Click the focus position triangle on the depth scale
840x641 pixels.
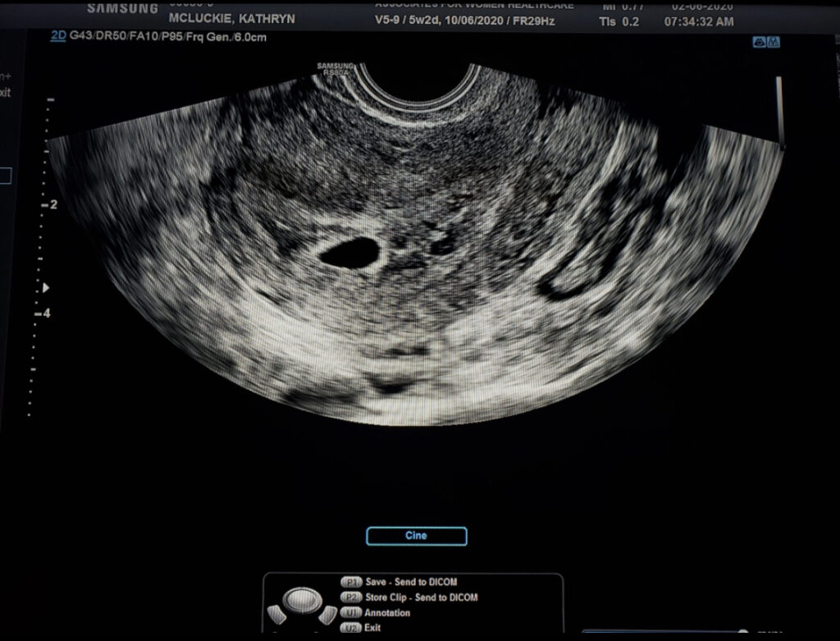(46, 288)
